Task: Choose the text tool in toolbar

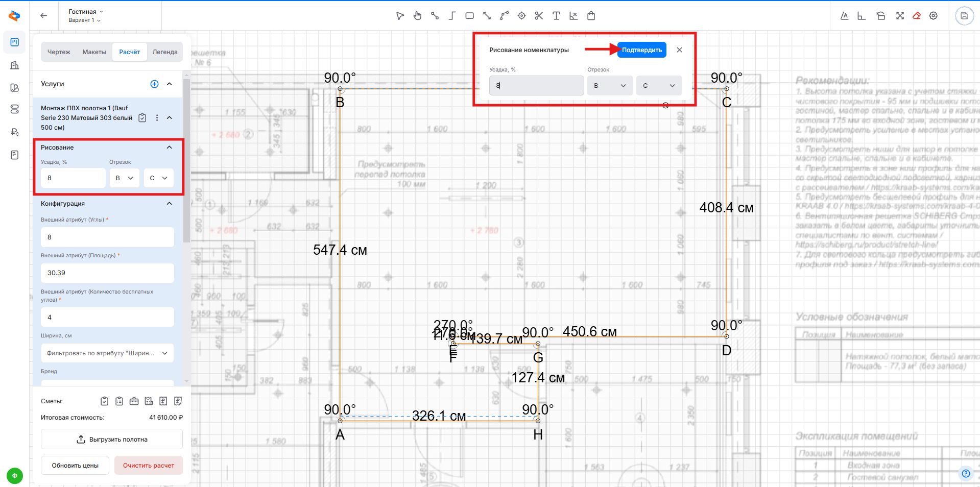Action: pos(556,16)
